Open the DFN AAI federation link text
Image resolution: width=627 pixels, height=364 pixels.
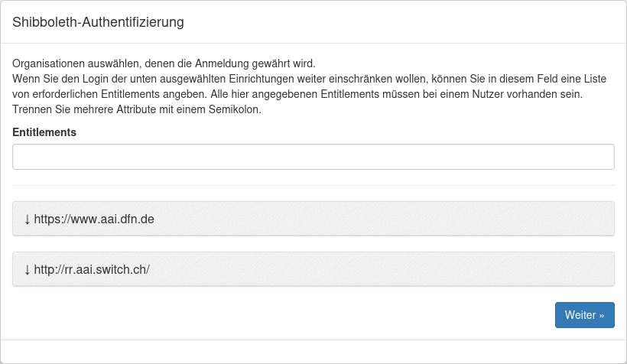pyautogui.click(x=95, y=219)
